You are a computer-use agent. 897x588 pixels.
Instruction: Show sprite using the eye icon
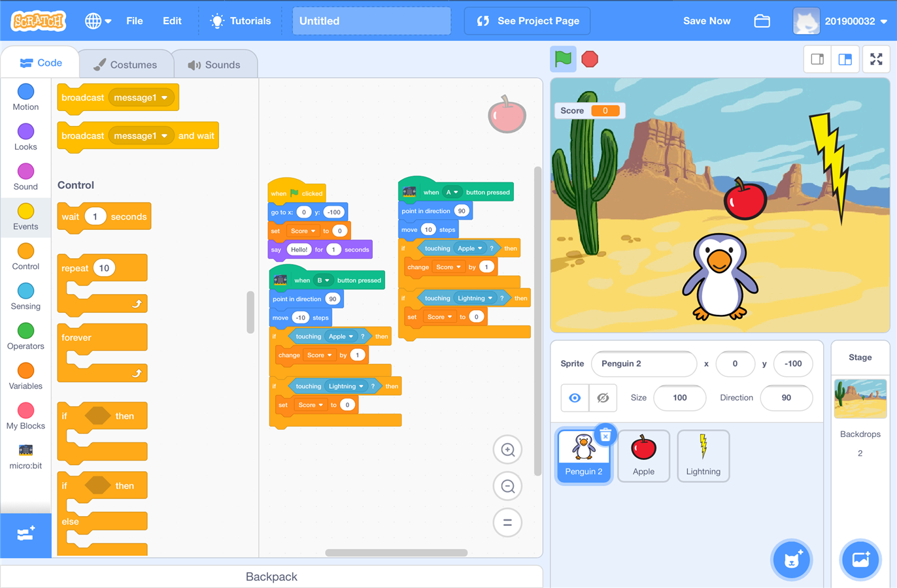[x=575, y=398]
